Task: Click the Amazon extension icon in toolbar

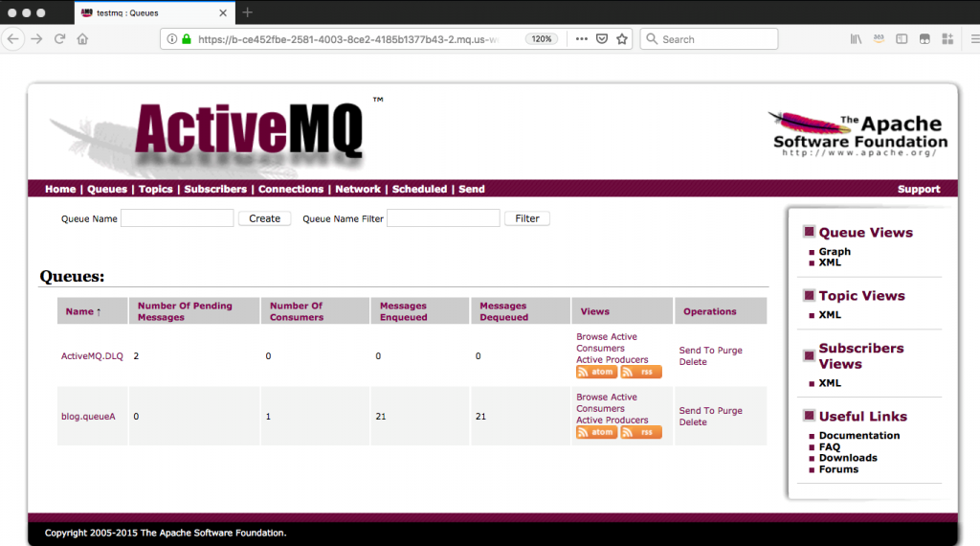Action: (879, 38)
